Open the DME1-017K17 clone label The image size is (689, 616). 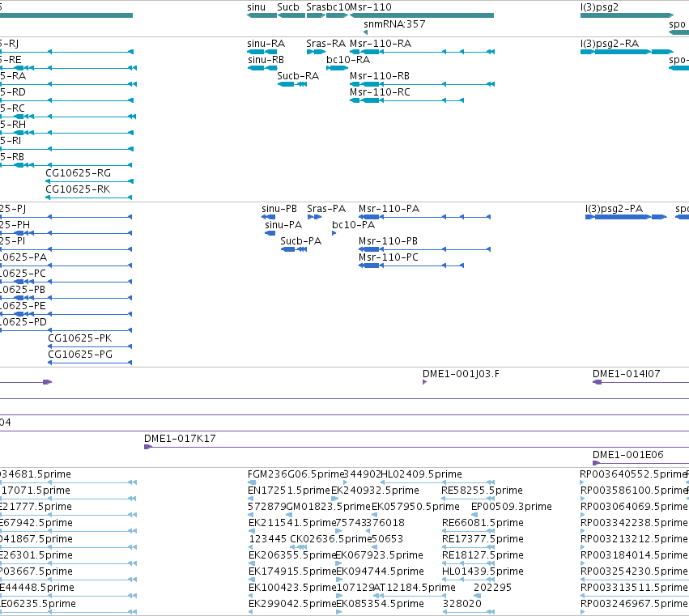(180, 439)
